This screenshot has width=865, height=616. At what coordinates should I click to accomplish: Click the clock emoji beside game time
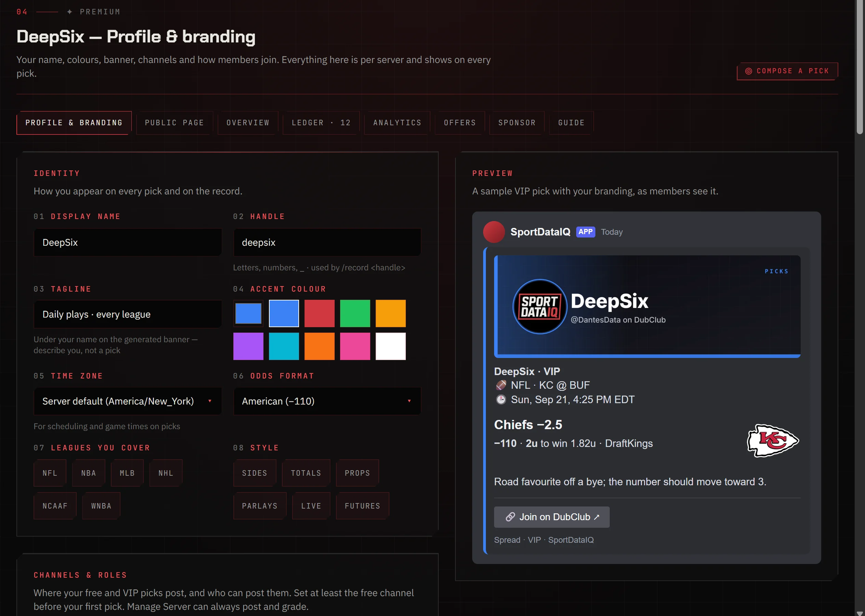coord(501,400)
